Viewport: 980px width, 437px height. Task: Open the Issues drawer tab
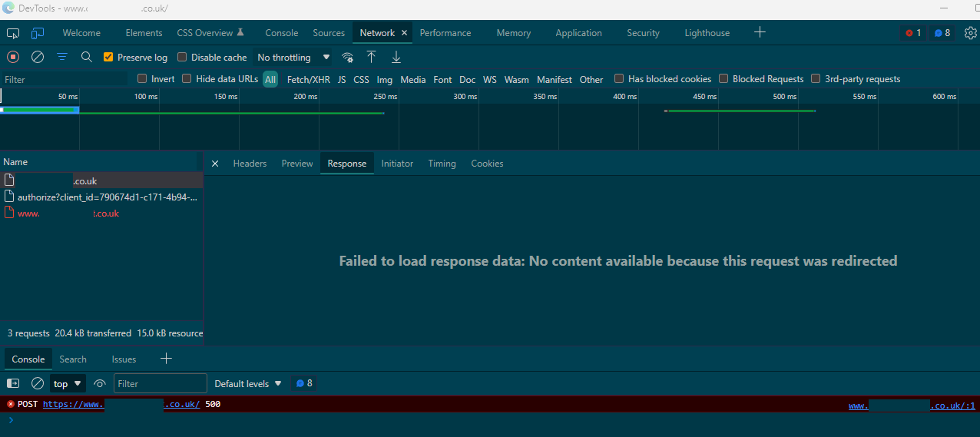124,359
